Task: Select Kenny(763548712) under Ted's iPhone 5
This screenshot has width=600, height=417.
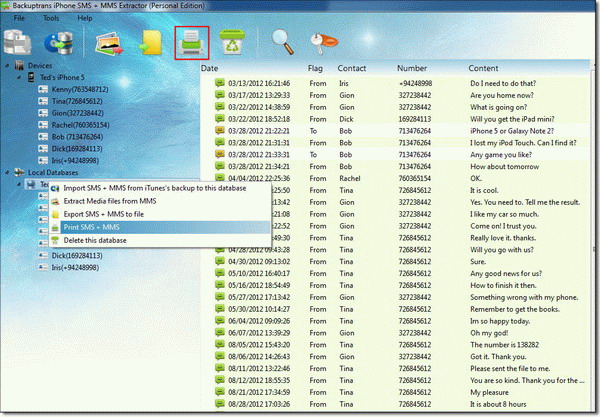Action: (80, 90)
